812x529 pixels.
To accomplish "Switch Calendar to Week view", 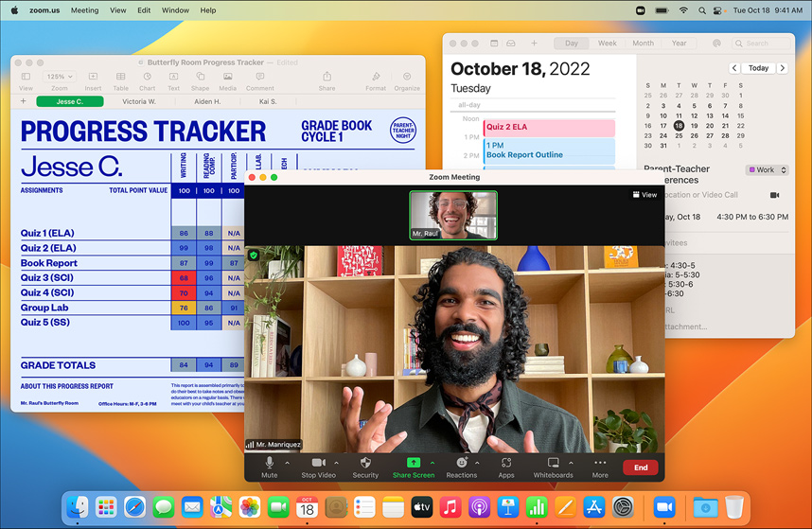I will click(608, 44).
